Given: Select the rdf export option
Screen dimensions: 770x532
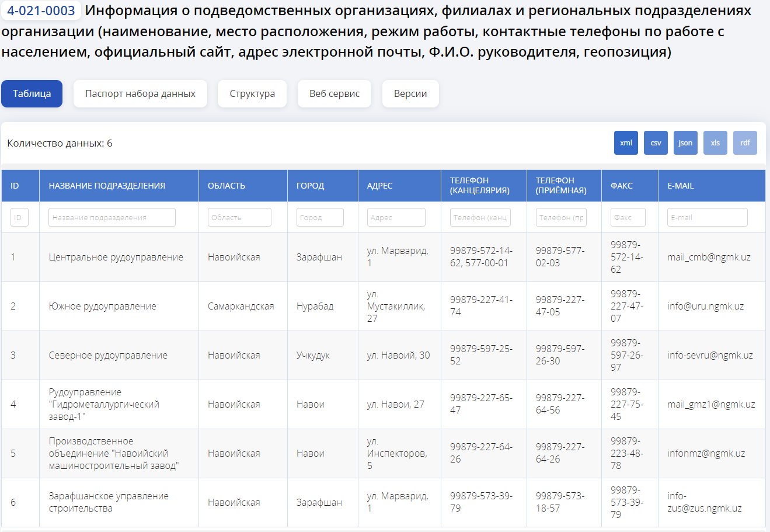Looking at the screenshot, I should click(745, 143).
